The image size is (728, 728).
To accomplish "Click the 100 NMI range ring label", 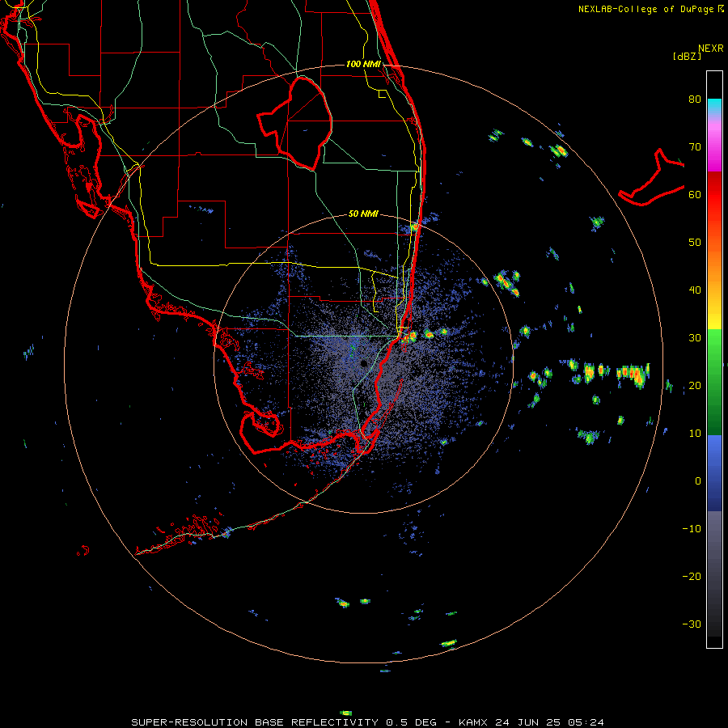I will pyautogui.click(x=363, y=64).
